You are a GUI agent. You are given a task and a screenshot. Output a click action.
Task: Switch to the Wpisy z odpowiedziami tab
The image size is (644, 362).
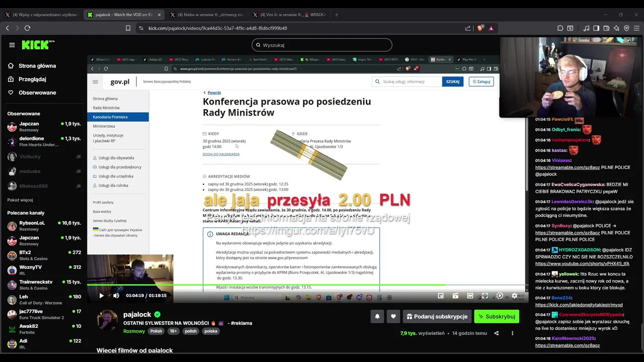pyautogui.click(x=41, y=15)
